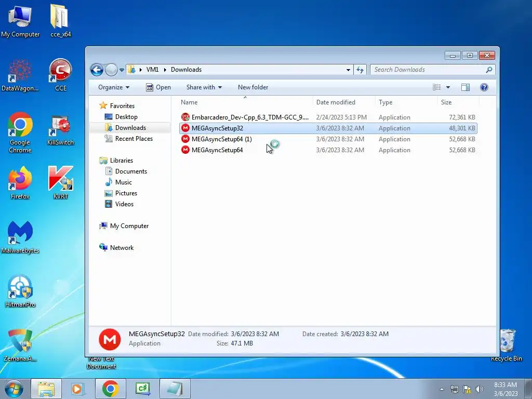The height and width of the screenshot is (399, 532).
Task: Expand the root breadcrumb arrow before VM1
Action: click(140, 70)
